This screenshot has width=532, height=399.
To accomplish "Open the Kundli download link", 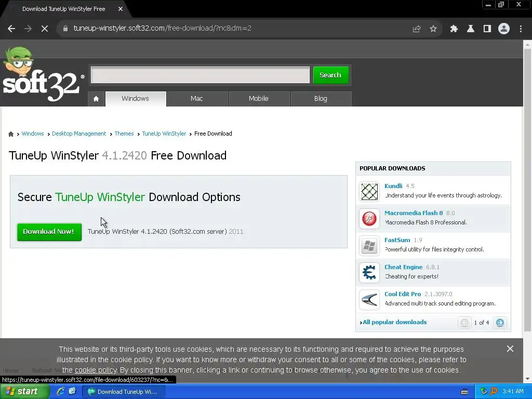I will point(393,186).
